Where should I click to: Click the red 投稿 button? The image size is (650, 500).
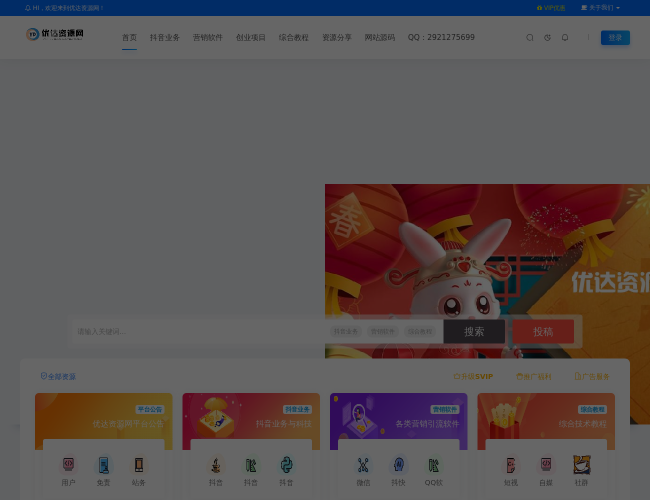pos(543,332)
